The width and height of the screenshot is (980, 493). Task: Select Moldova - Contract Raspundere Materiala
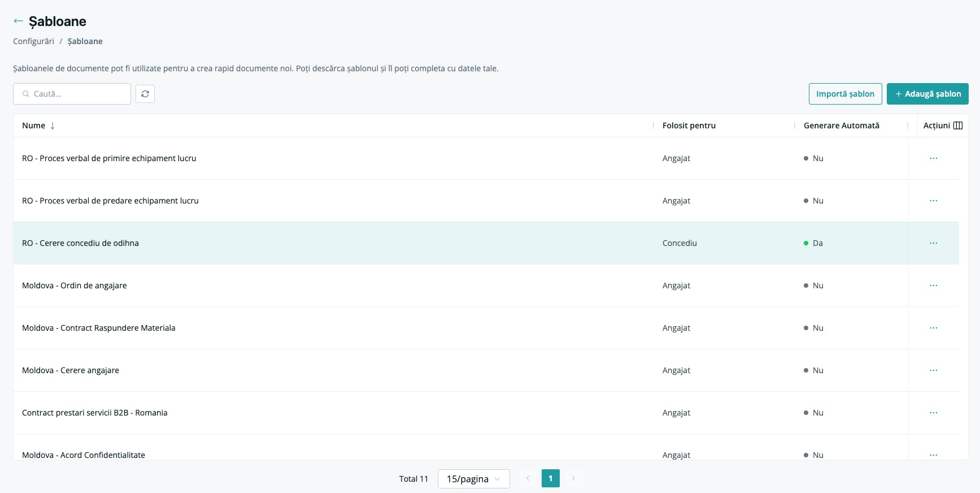(x=99, y=328)
